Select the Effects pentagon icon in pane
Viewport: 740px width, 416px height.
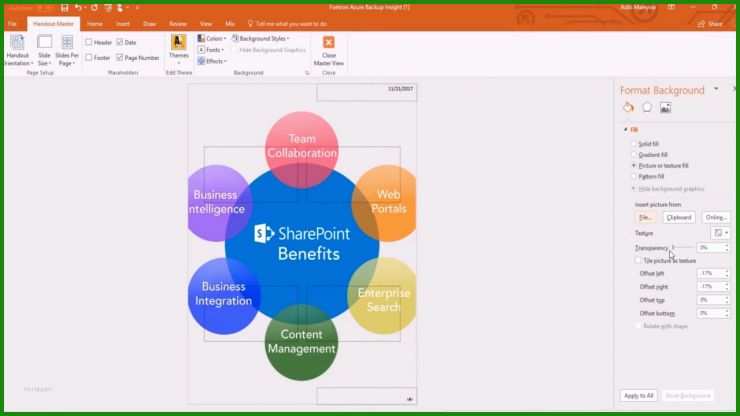coord(647,108)
